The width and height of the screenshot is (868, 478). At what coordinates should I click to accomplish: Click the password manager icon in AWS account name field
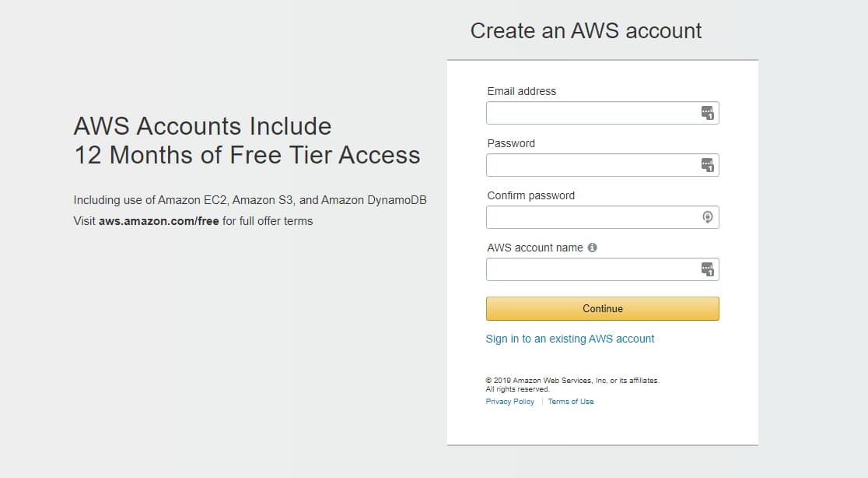click(x=707, y=269)
